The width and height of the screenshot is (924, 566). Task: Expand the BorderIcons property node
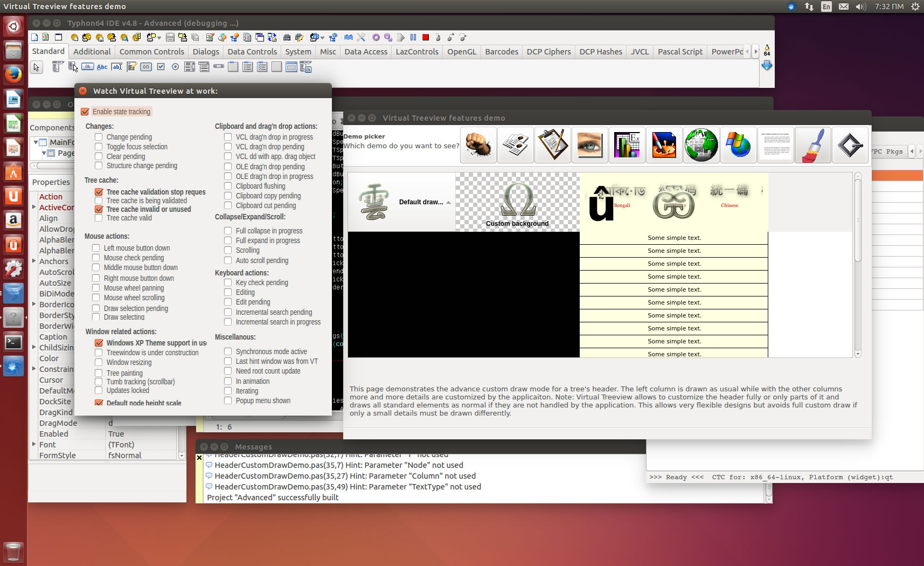tap(34, 304)
